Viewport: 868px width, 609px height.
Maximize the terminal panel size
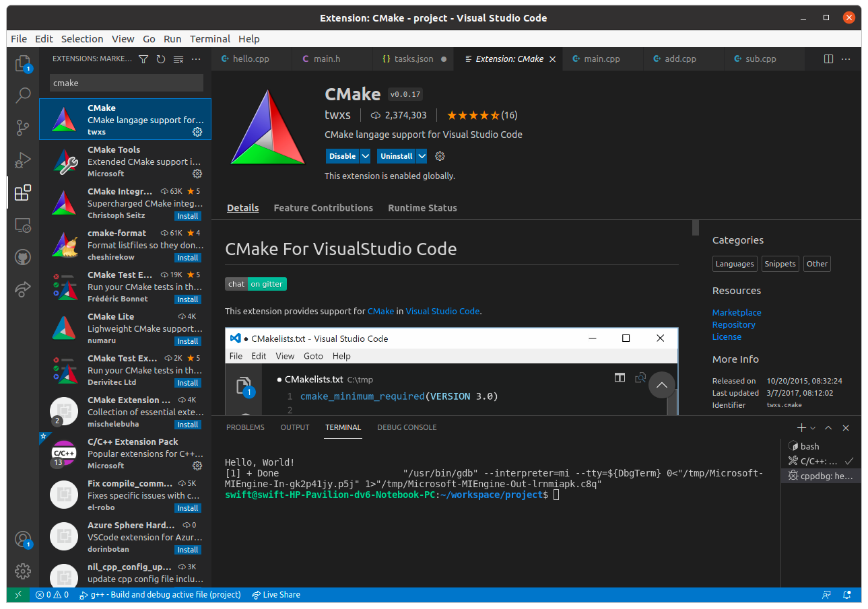click(x=828, y=428)
